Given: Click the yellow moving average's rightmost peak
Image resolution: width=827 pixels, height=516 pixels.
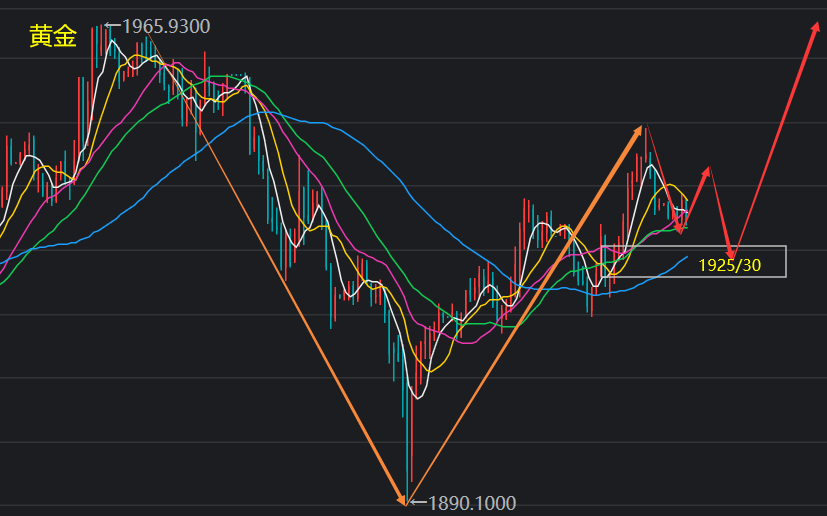Looking at the screenshot, I should click(x=669, y=186).
